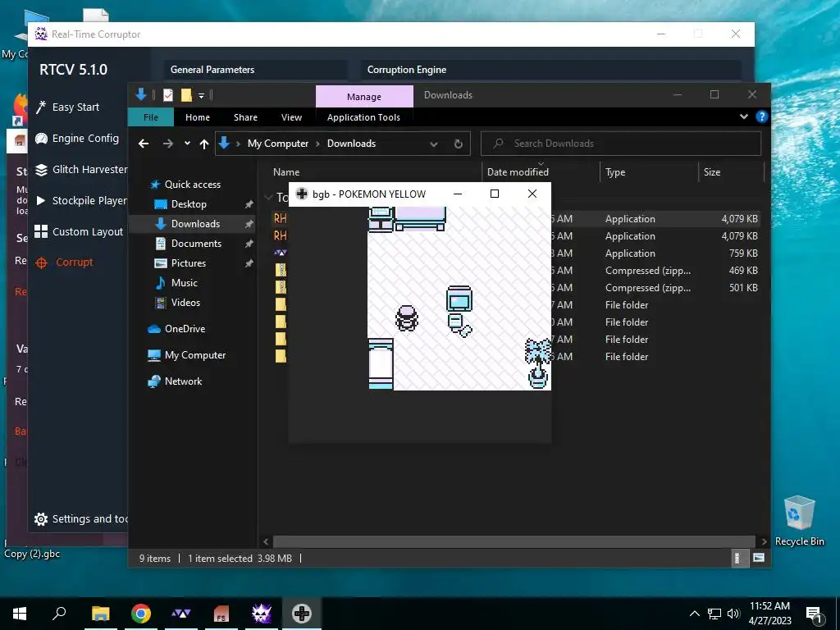
Task: Switch to bgb emulator taskbar icon
Action: tap(302, 614)
